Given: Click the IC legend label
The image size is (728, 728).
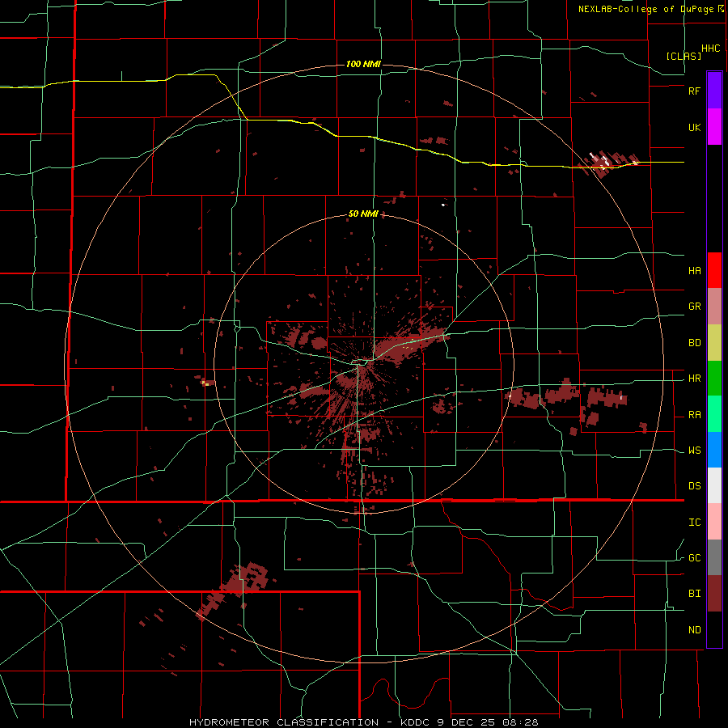Looking at the screenshot, I should tap(694, 523).
